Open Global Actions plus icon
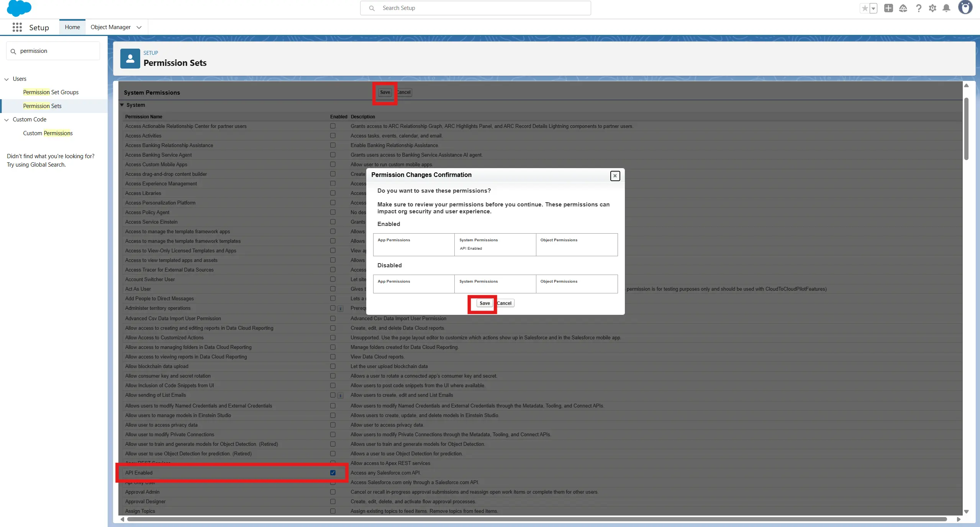Image resolution: width=980 pixels, height=527 pixels. [x=888, y=8]
